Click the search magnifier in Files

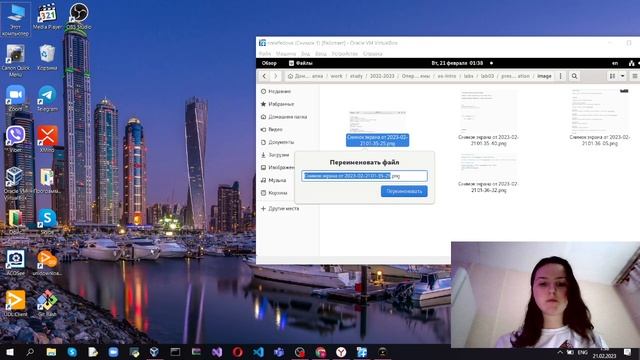(574, 76)
